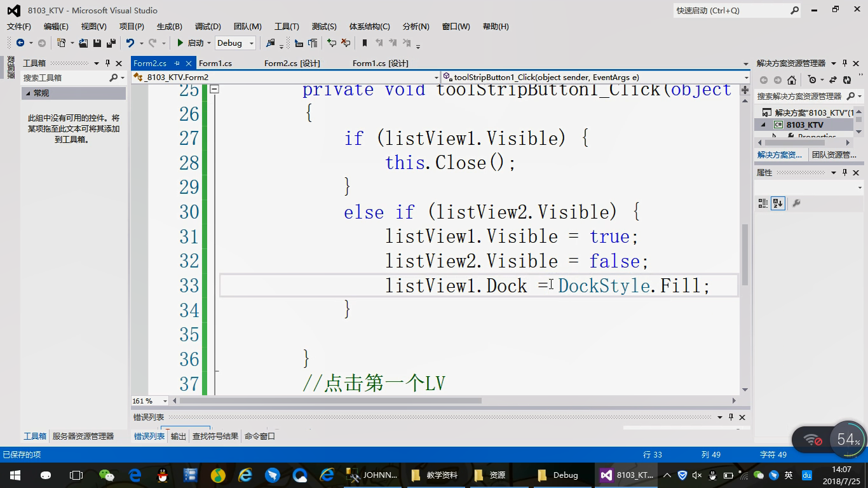Open the toolStripButton1_Click member dropdown
868x488 pixels.
745,78
